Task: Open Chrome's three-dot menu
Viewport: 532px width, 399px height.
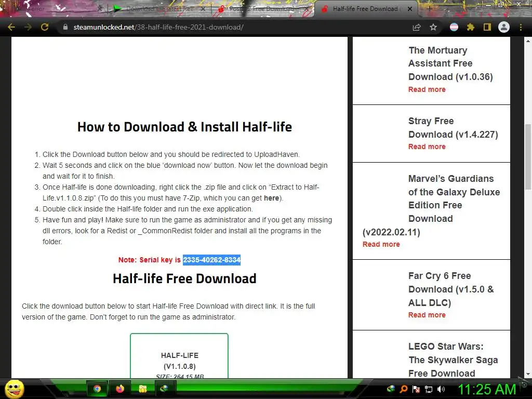Action: [x=521, y=27]
